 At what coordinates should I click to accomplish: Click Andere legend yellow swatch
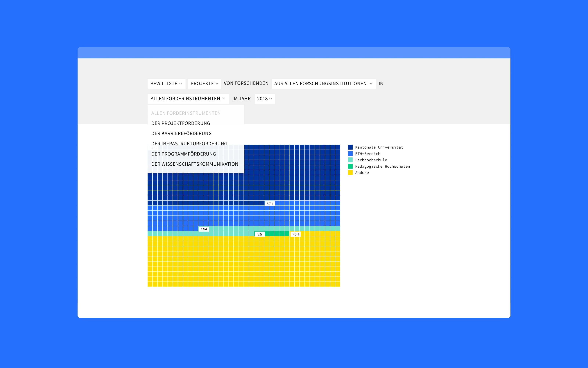[350, 173]
